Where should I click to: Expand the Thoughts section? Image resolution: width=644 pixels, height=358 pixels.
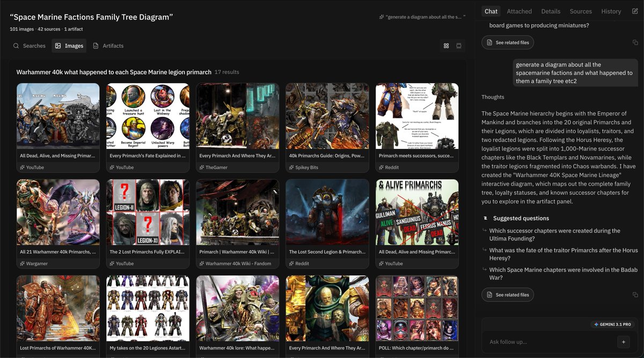pyautogui.click(x=493, y=97)
